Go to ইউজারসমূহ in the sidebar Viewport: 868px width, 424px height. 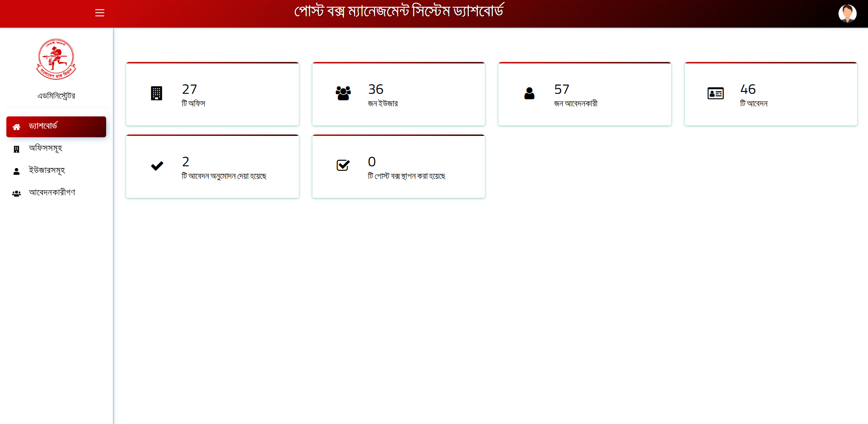pyautogui.click(x=47, y=170)
